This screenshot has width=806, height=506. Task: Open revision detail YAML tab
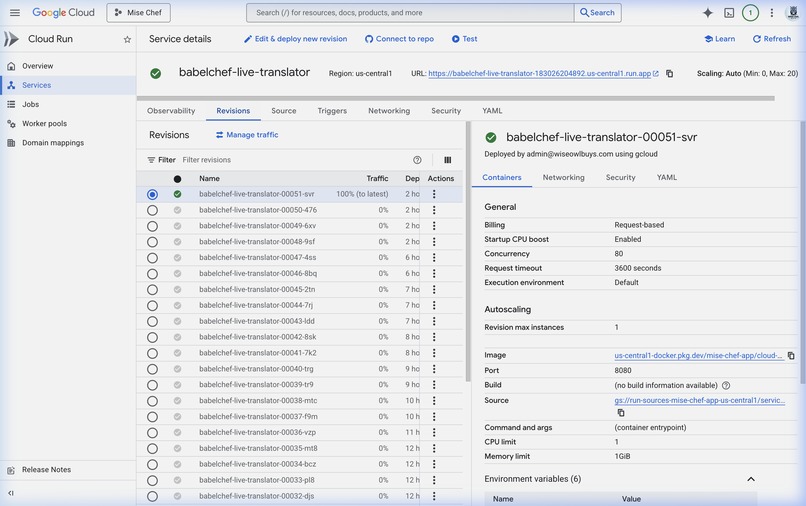(667, 177)
